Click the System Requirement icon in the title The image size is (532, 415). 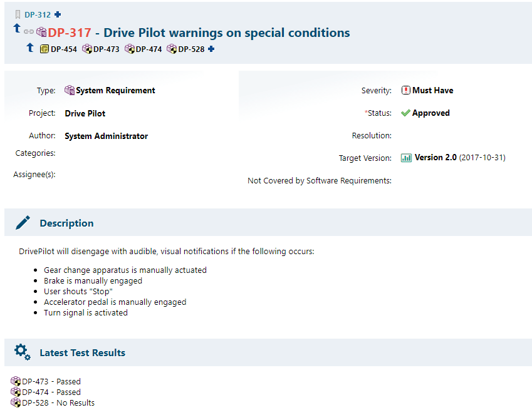[x=41, y=33]
